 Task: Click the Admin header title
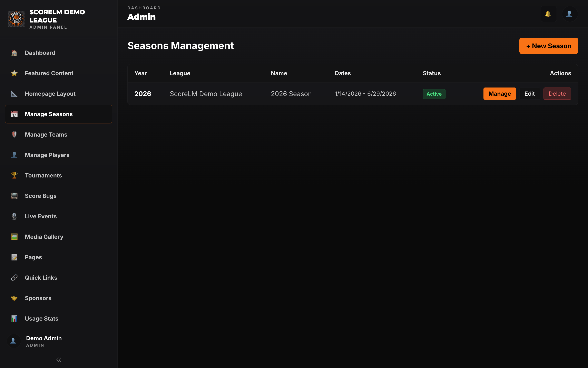pos(141,17)
